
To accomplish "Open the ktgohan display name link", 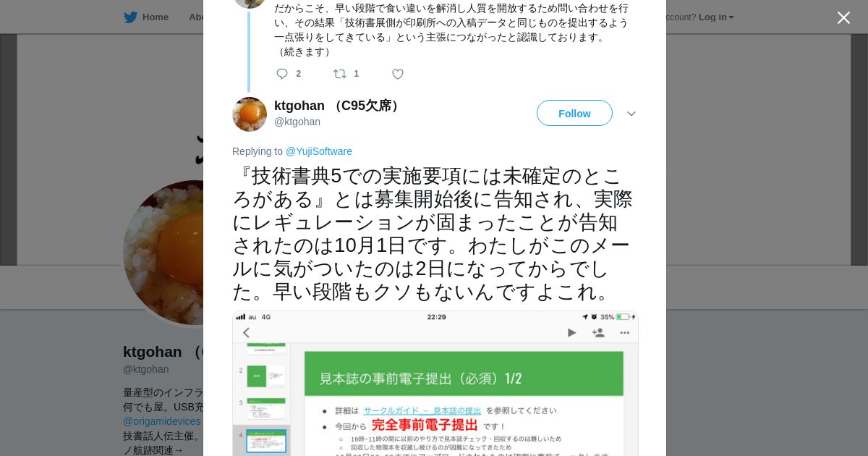I will [x=337, y=106].
